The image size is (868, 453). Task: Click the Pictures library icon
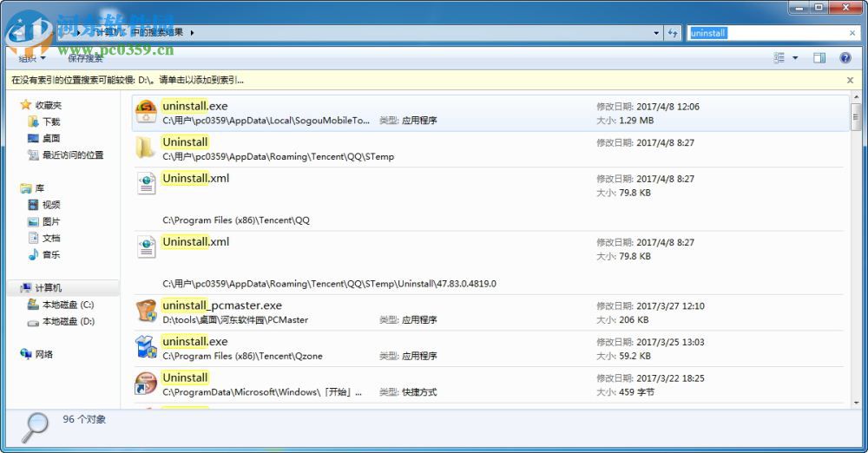tap(33, 221)
